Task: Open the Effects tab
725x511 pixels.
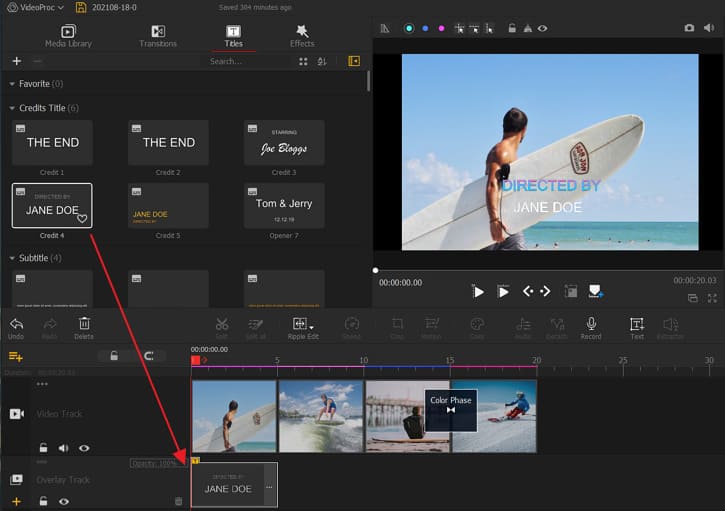Action: 302,36
